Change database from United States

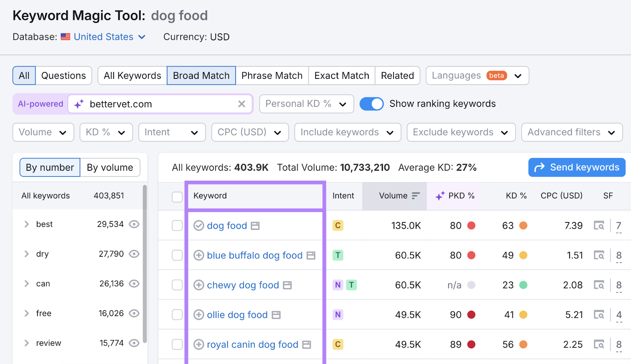[110, 37]
